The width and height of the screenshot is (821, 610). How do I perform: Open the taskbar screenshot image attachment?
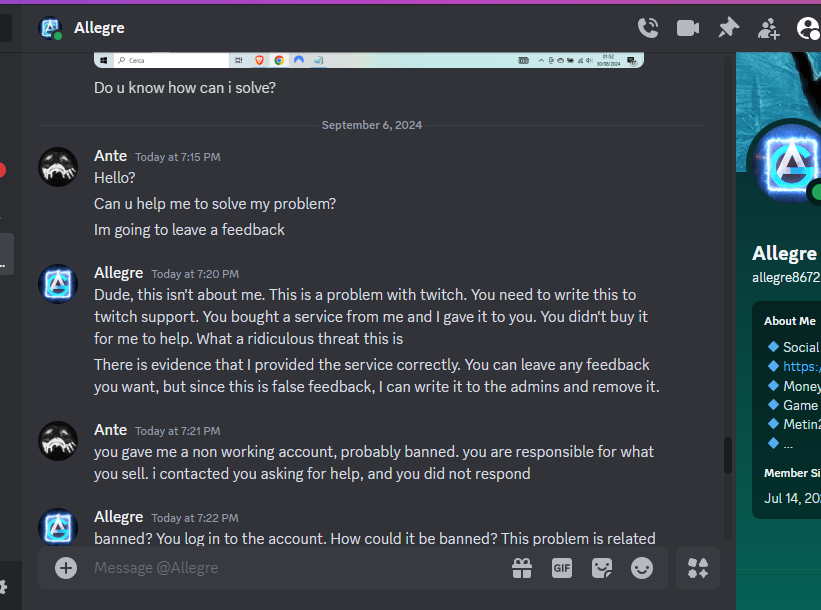click(x=369, y=60)
